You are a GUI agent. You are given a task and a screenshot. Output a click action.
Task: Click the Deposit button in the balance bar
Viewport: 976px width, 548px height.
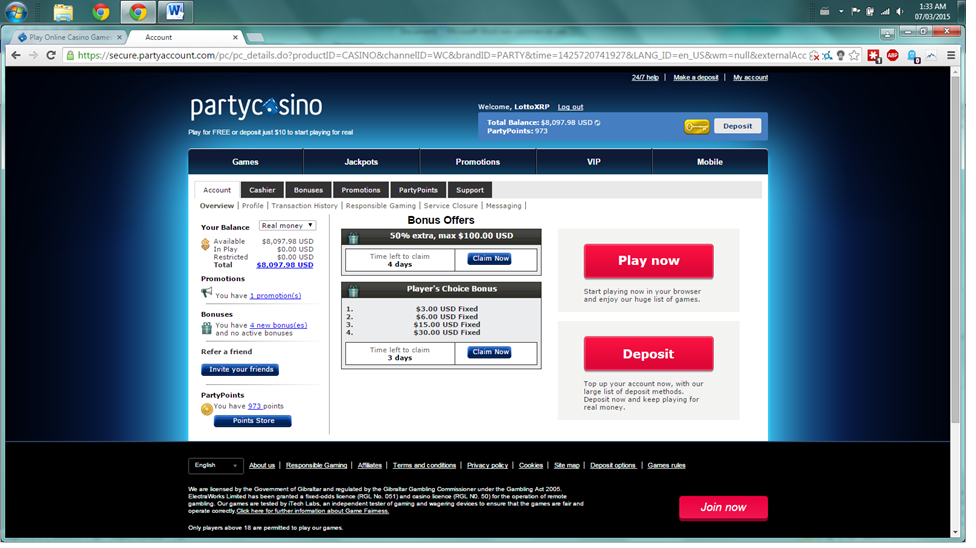[737, 126]
